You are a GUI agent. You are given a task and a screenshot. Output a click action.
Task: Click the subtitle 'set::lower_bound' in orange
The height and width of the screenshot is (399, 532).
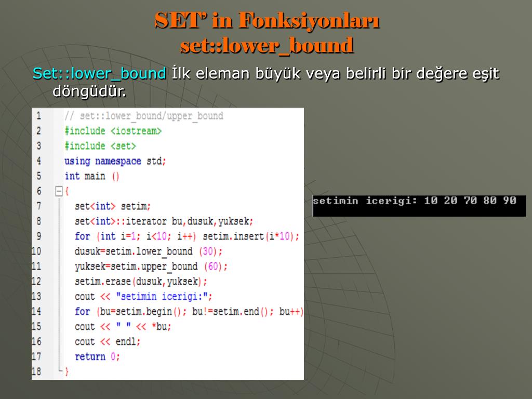click(267, 46)
